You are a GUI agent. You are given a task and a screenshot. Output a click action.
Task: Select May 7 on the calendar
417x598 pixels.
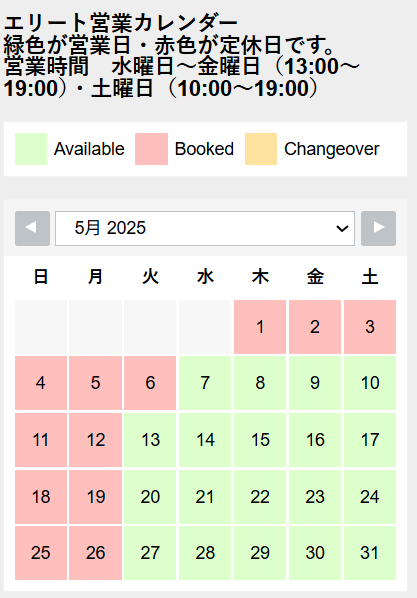[x=205, y=383]
